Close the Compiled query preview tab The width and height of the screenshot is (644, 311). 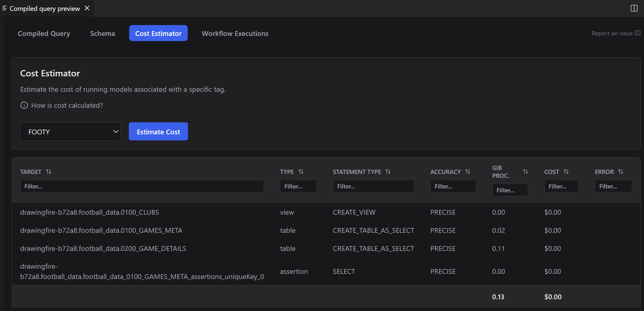click(87, 8)
